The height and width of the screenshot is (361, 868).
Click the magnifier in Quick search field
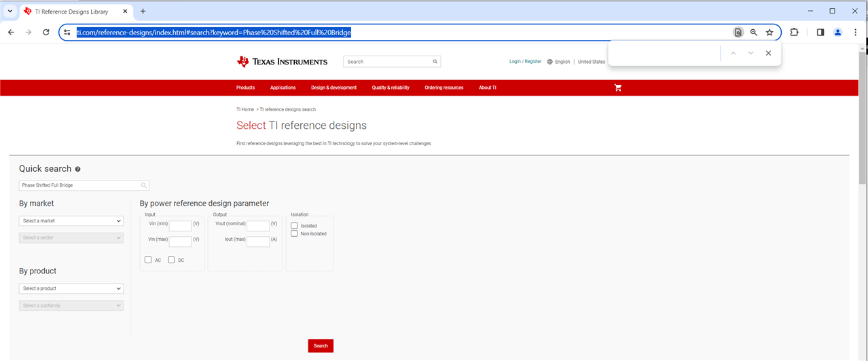click(144, 185)
